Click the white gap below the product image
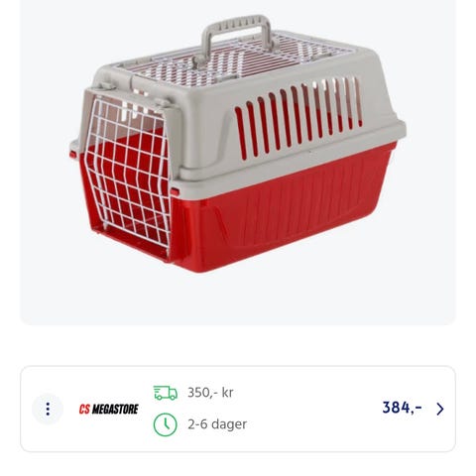476x476 pixels. point(238,345)
